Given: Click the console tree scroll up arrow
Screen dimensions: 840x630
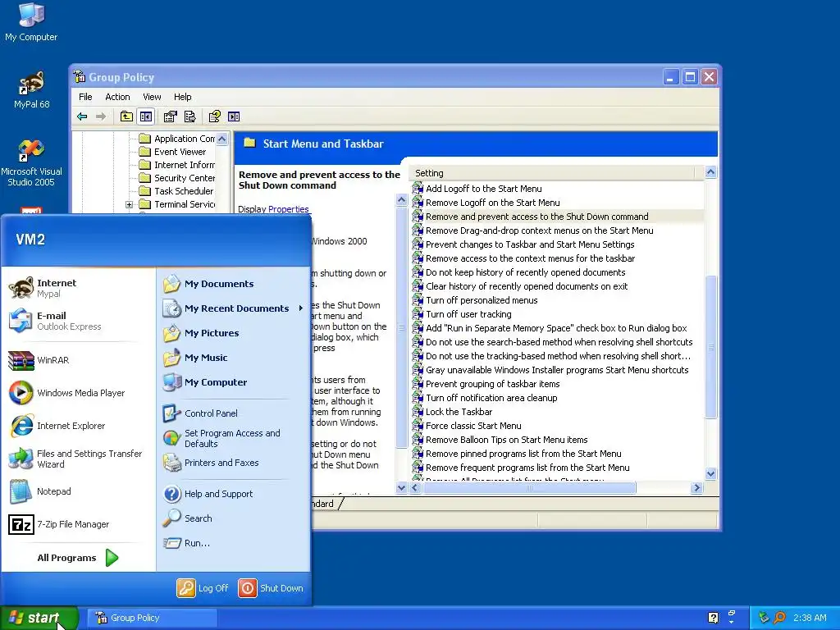Looking at the screenshot, I should point(222,139).
